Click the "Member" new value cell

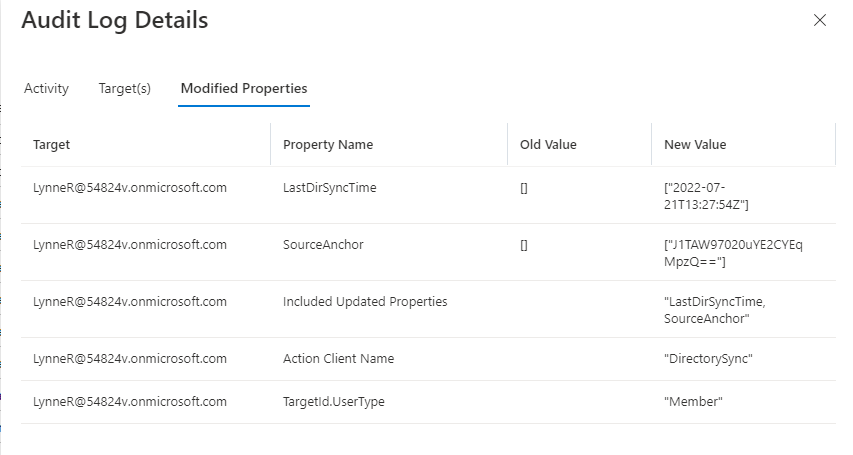tap(694, 401)
